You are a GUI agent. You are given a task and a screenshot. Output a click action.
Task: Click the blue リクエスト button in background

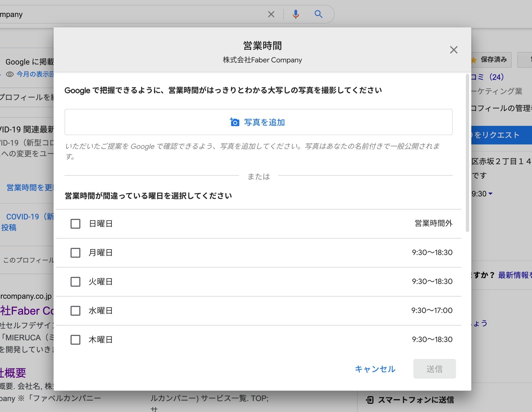tap(501, 135)
